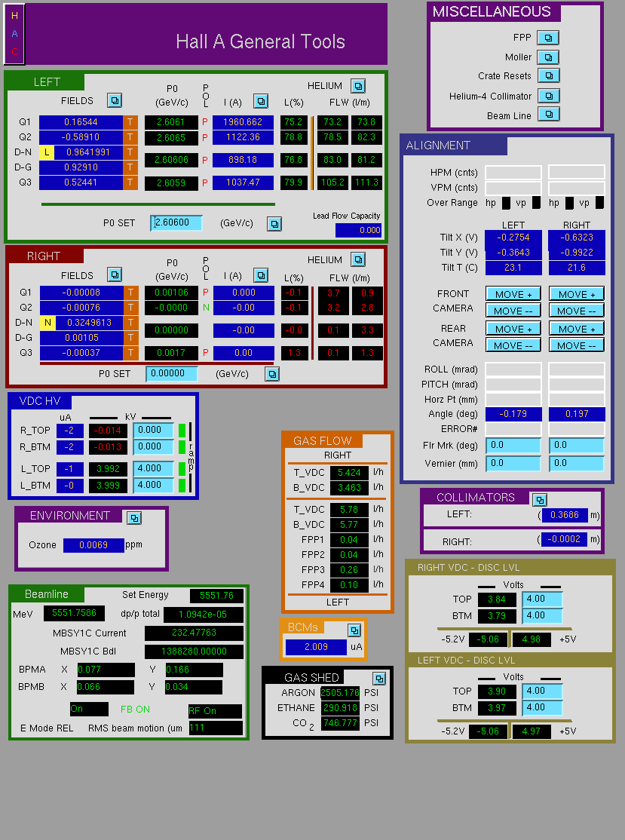
Task: Click Lead Flow Capacity value 0.000
Action: tap(358, 230)
